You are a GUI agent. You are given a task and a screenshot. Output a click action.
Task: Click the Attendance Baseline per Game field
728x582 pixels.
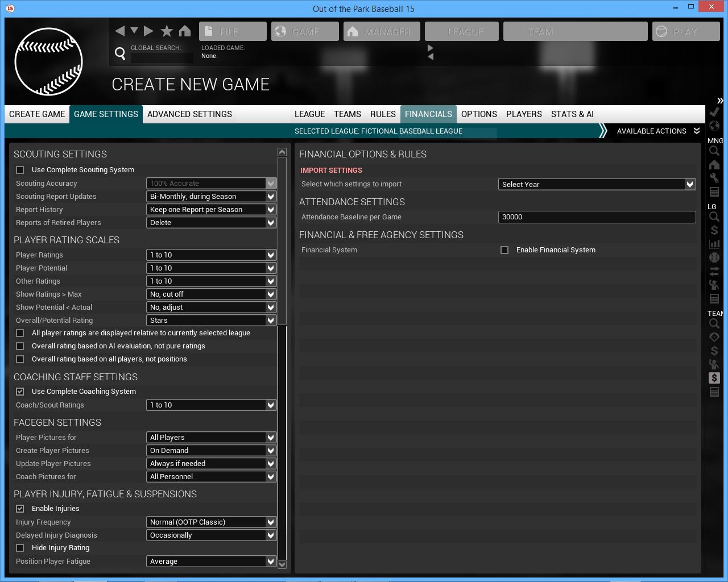(597, 217)
